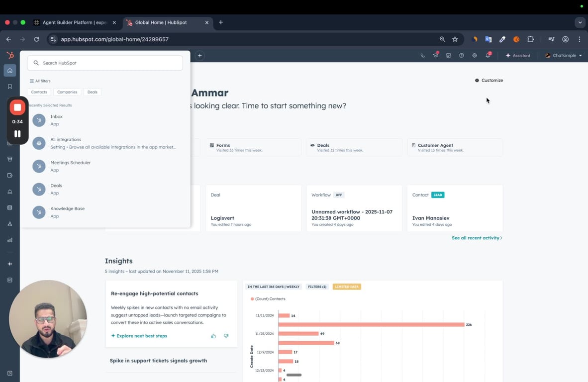Click Explore next best steps link
This screenshot has height=382, width=588.
pos(139,336)
